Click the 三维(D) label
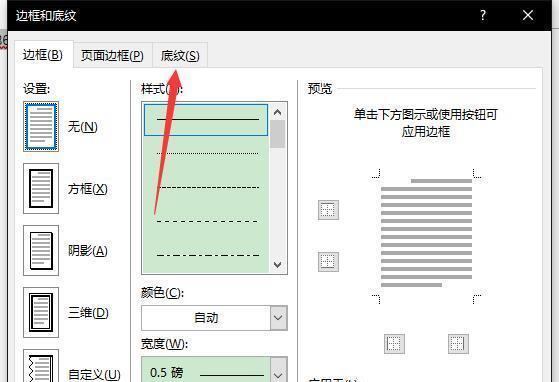The image size is (559, 382). tap(88, 313)
